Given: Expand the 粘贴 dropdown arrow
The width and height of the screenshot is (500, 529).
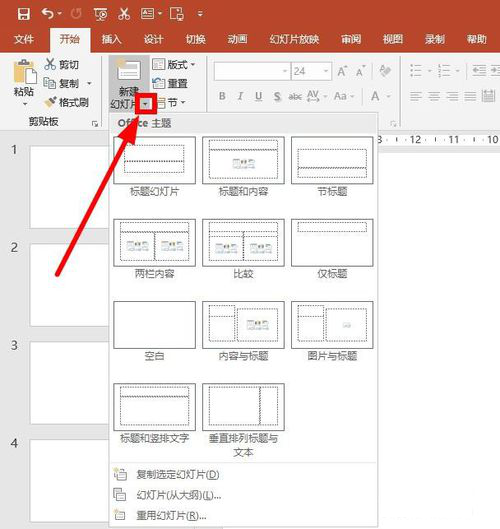Looking at the screenshot, I should click(25, 104).
